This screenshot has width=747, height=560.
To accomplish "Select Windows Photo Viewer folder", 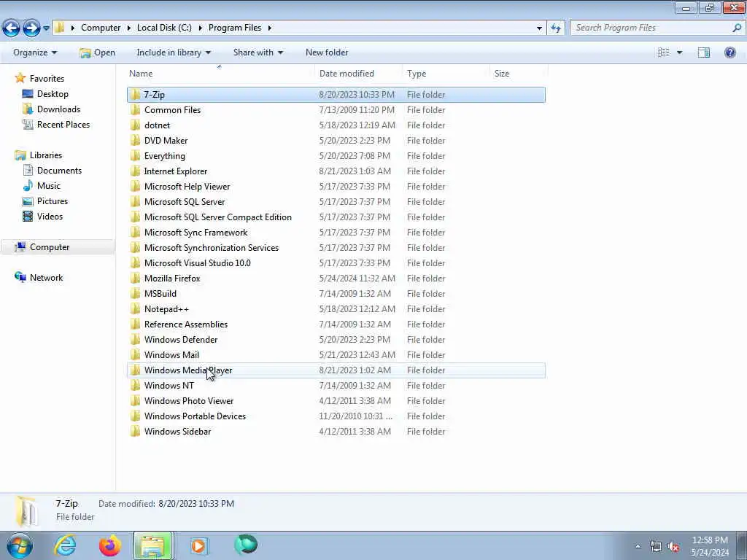I will click(189, 401).
